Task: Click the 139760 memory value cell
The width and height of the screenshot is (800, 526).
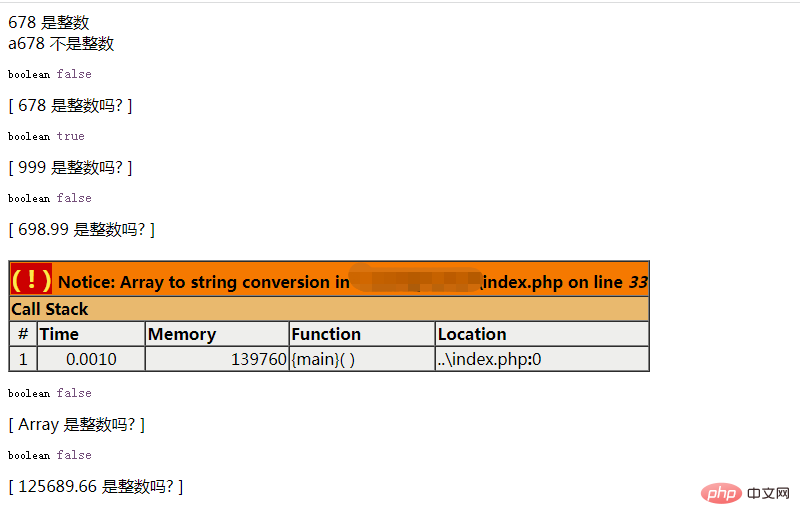Action: [x=217, y=359]
